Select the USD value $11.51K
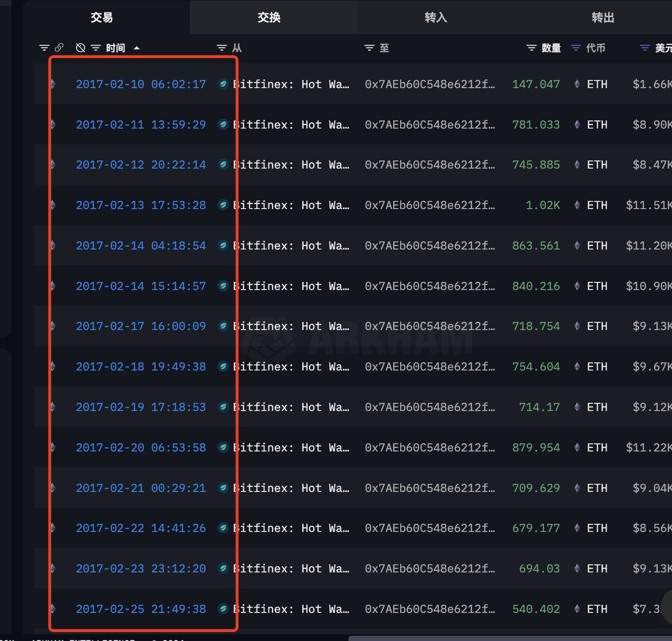The height and width of the screenshot is (641, 672). 648,205
